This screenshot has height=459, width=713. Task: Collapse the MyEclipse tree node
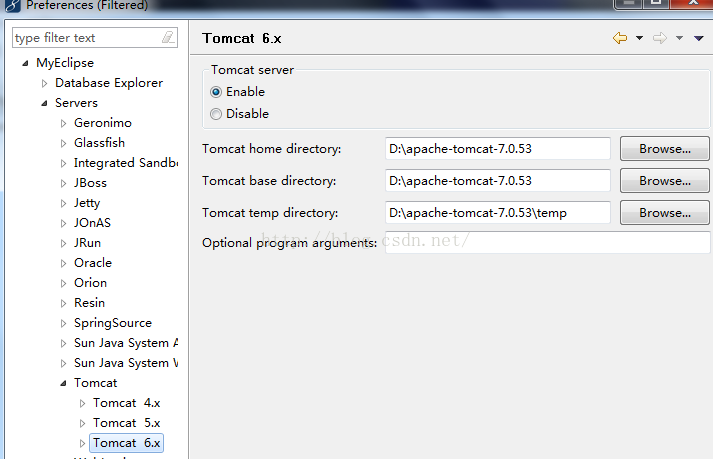tap(25, 63)
